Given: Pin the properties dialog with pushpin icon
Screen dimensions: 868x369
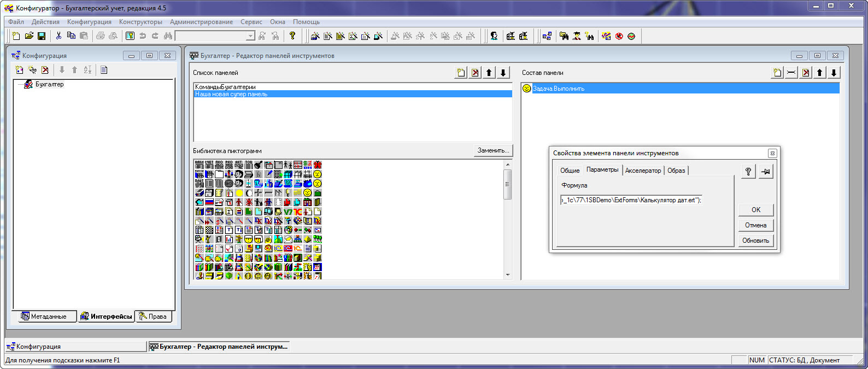Looking at the screenshot, I should coord(766,172).
